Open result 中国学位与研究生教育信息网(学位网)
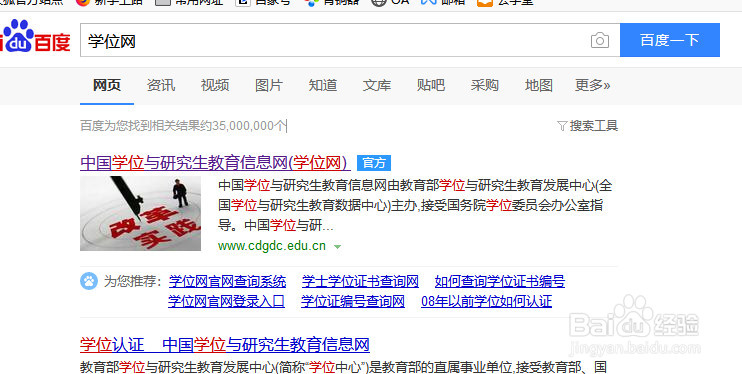Screen dimensions: 742x374 point(215,163)
